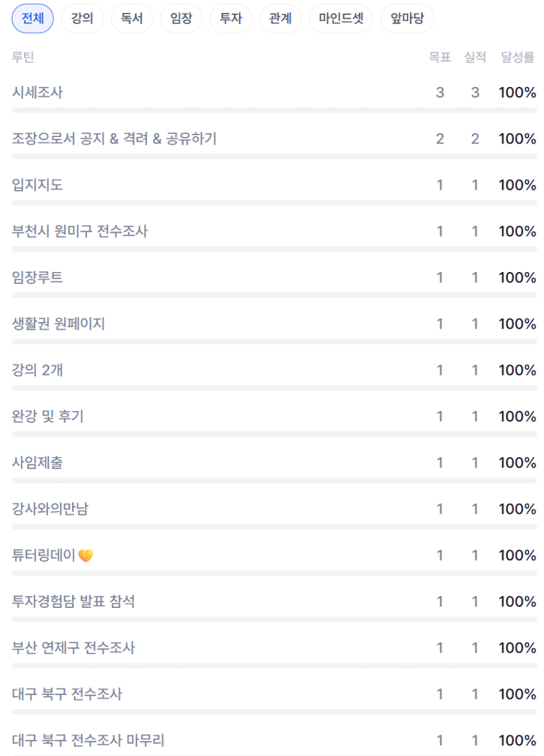Click the 시세조사 routine row
Screen dimensions: 544x756
coord(38,92)
